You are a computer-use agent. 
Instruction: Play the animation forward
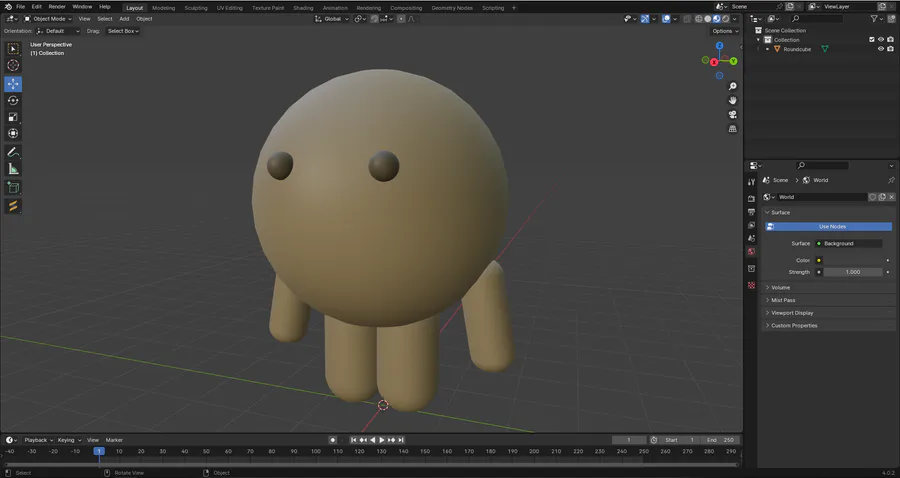click(x=382, y=440)
